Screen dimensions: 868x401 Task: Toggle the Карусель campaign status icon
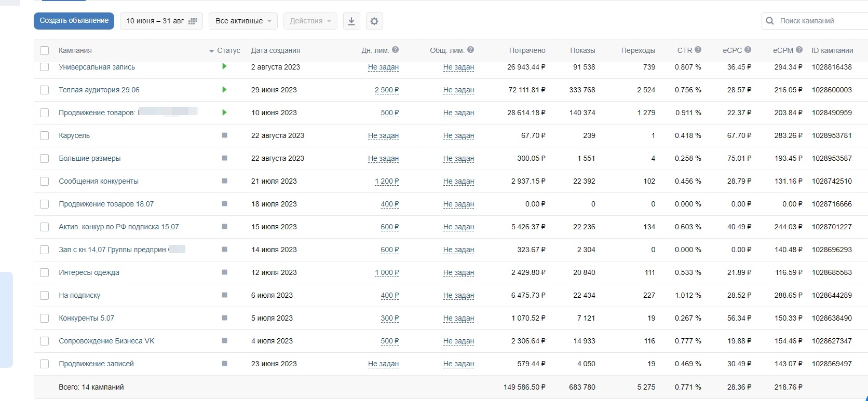pyautogui.click(x=224, y=135)
